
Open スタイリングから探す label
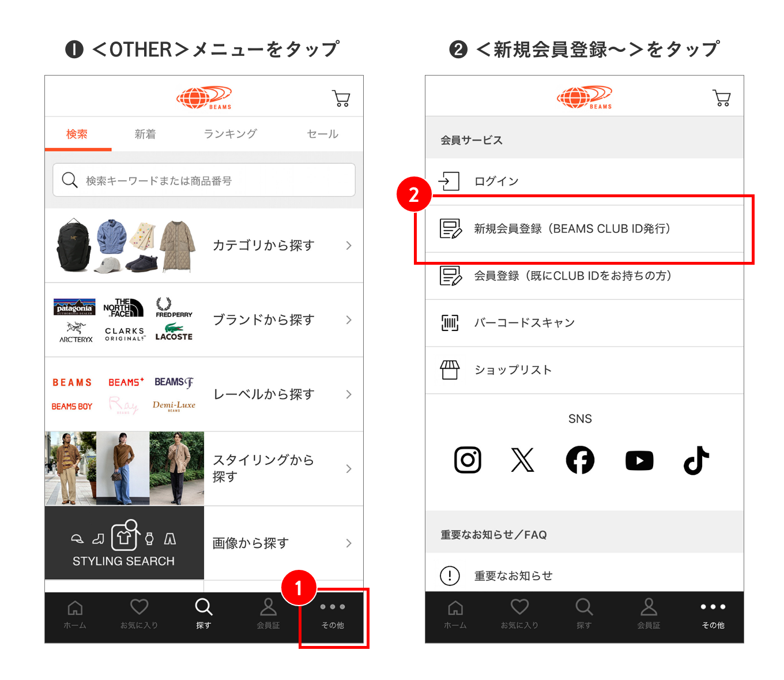tap(263, 468)
